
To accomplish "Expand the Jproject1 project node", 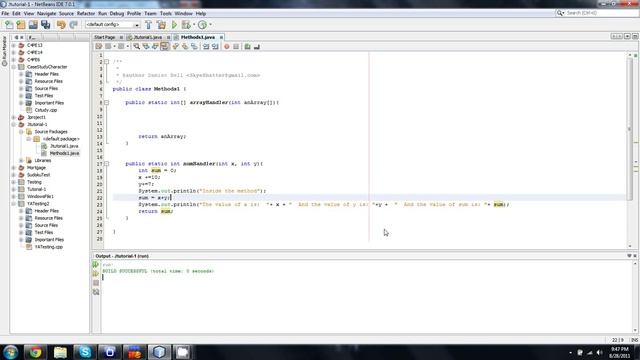I will coord(14,118).
